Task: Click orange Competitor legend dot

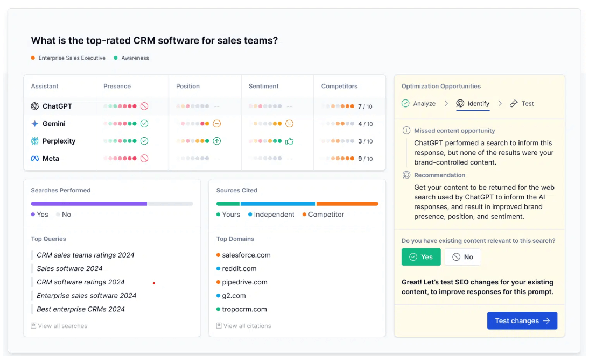Action: coord(304,215)
